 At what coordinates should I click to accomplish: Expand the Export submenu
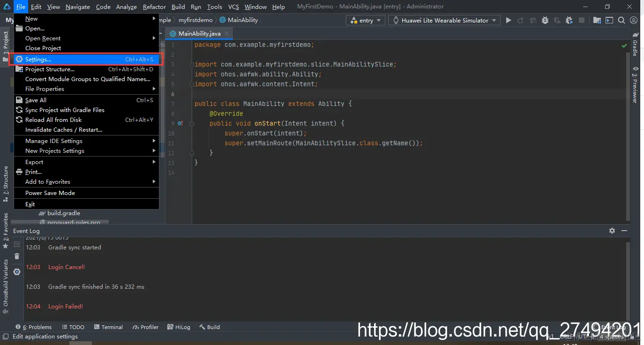(x=86, y=162)
